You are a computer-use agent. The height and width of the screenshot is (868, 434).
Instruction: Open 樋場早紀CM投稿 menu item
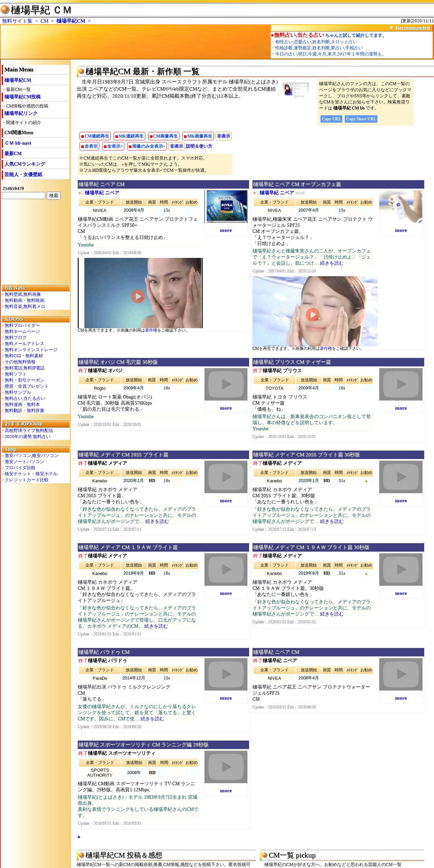tap(22, 97)
